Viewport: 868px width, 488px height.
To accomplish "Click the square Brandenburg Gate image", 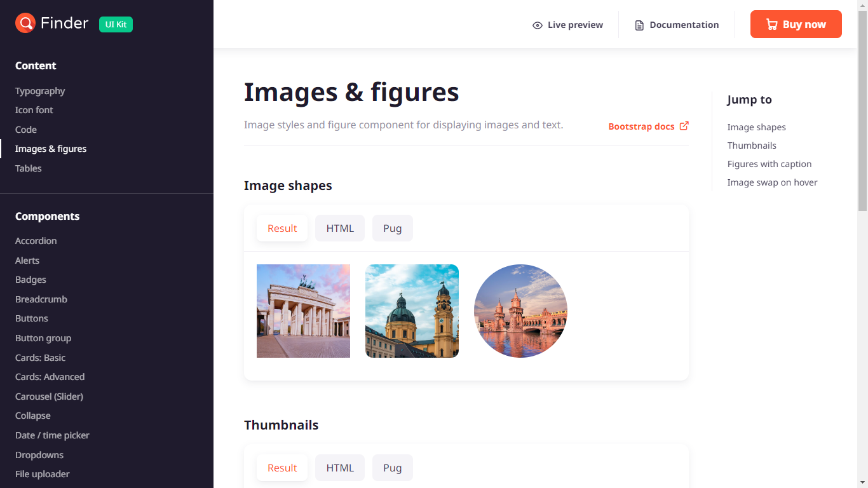I will tap(303, 311).
